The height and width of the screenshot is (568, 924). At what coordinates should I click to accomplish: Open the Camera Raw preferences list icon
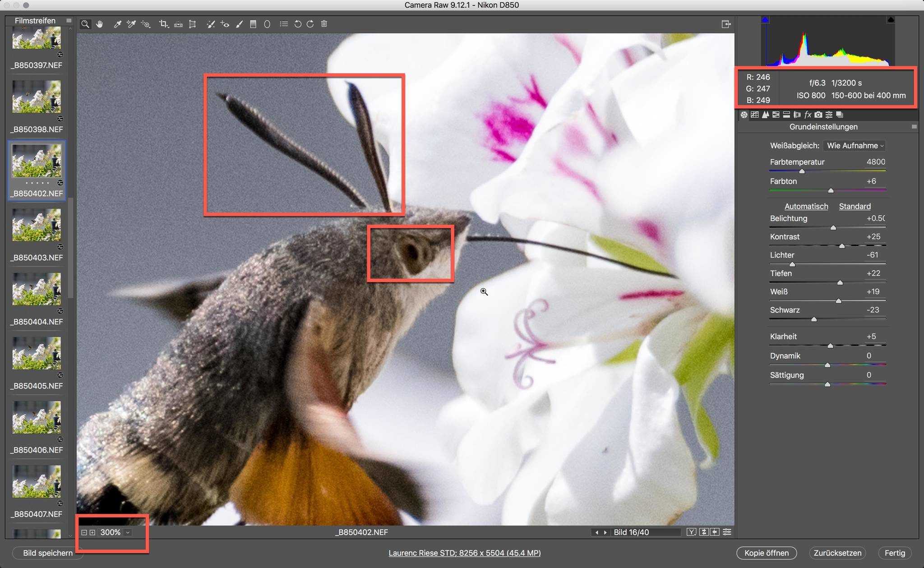pyautogui.click(x=284, y=24)
